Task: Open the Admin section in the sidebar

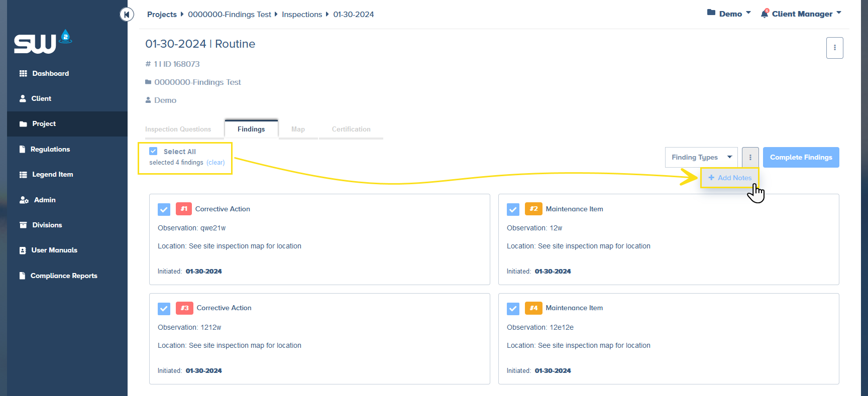Action: point(44,200)
